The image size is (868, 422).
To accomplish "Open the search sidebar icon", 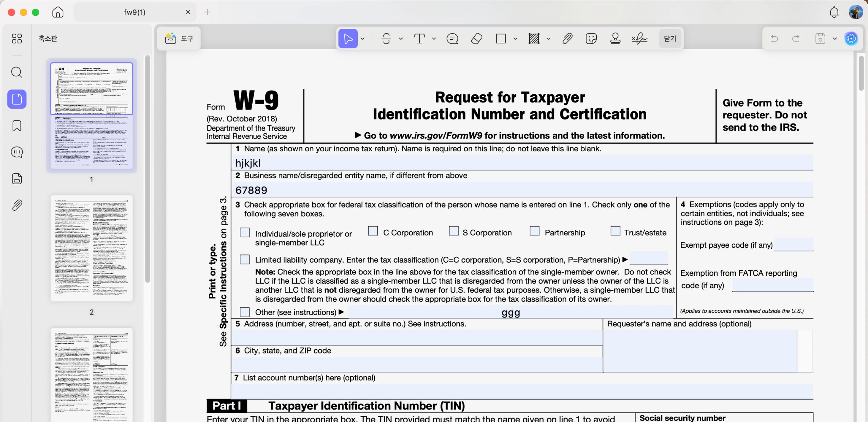I will tap(17, 72).
